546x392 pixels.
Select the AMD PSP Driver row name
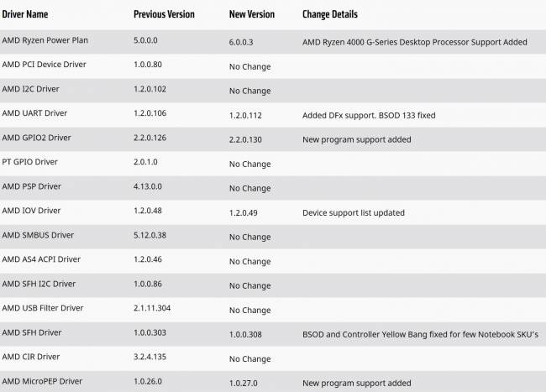31,186
